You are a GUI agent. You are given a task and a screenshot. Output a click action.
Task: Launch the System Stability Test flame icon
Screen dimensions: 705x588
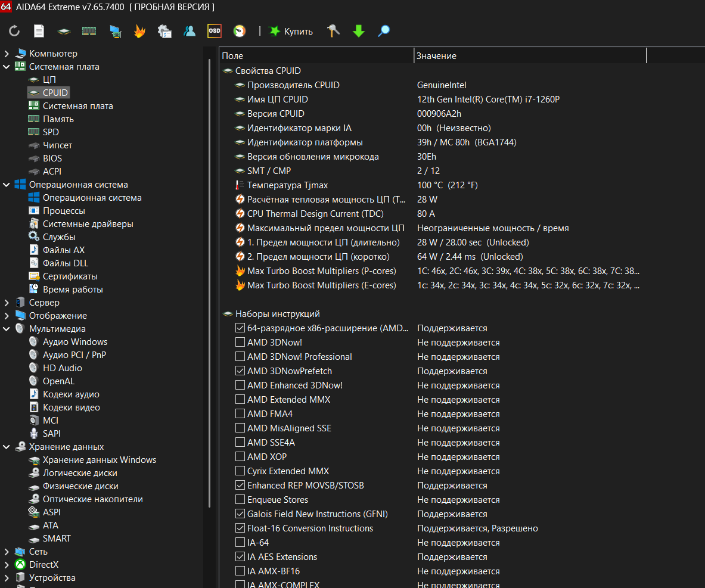point(140,31)
